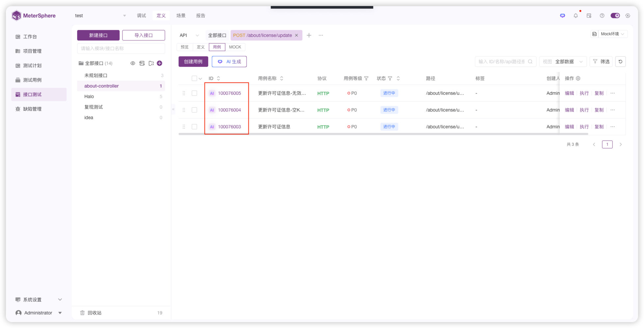Click the 新建接口 button
The height and width of the screenshot is (328, 644).
pyautogui.click(x=98, y=35)
